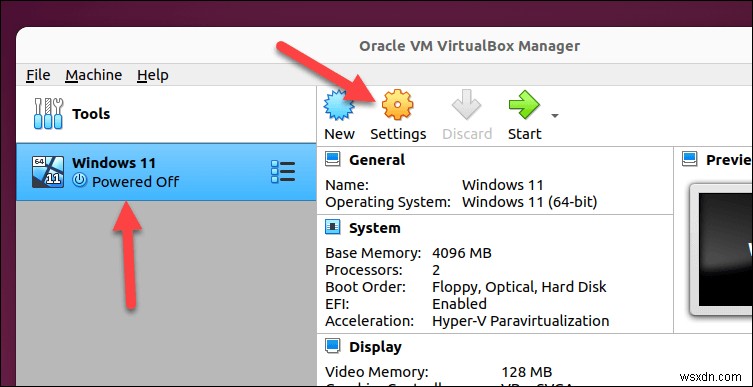Open the Help menu

[x=153, y=75]
